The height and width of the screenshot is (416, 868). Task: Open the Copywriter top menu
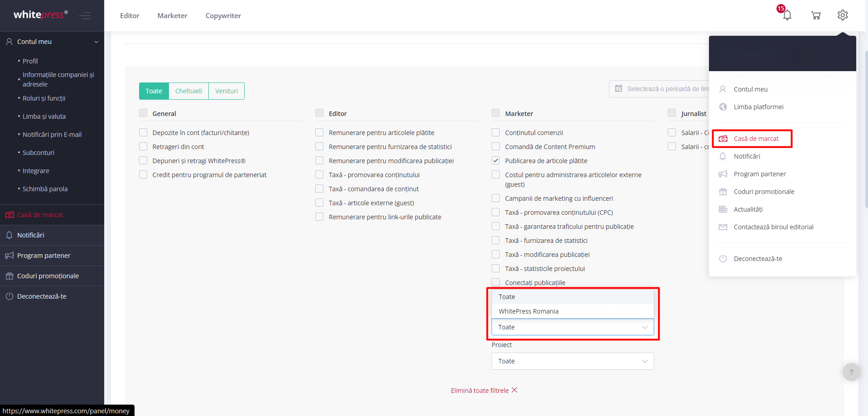(223, 16)
